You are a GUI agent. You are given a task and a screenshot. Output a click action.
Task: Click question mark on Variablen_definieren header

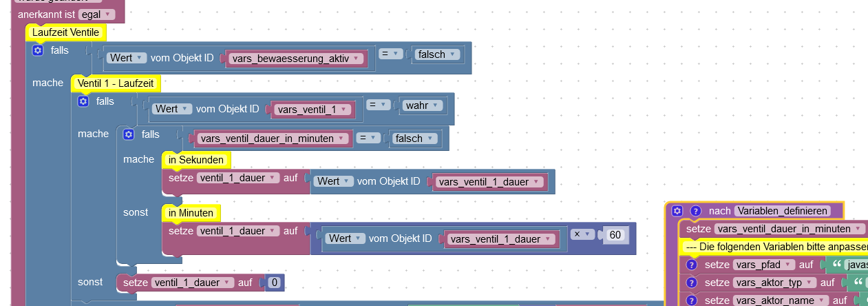click(695, 211)
